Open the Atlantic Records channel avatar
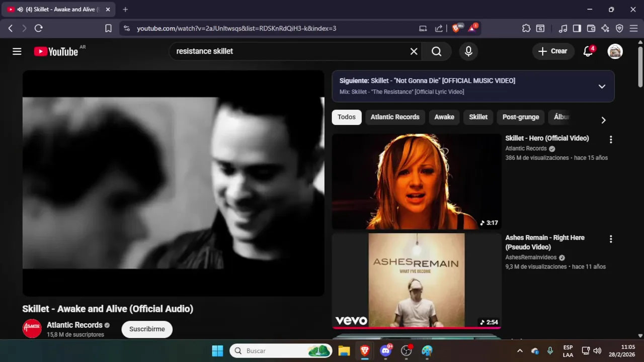This screenshot has width=644, height=362. pyautogui.click(x=32, y=328)
